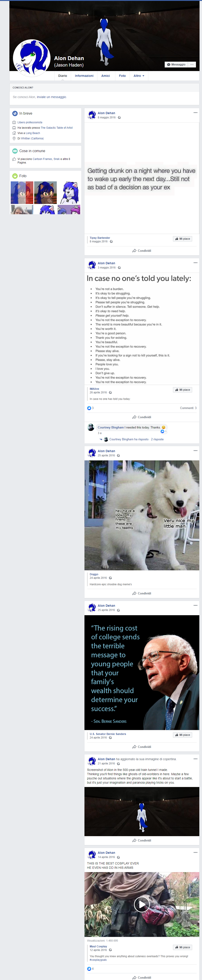This screenshot has width=202, height=980.
Task: Click the reaction badge on Courtney's comment
Action: click(x=164, y=431)
